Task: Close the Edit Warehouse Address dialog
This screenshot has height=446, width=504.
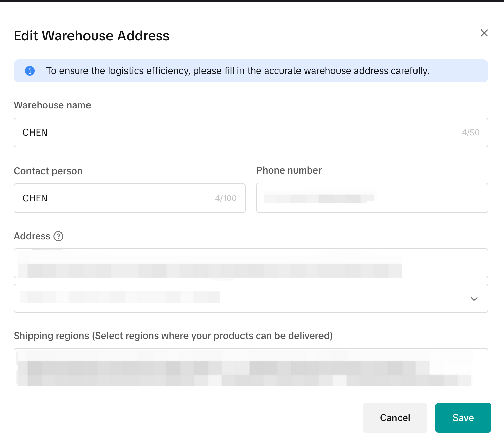Action: point(484,33)
